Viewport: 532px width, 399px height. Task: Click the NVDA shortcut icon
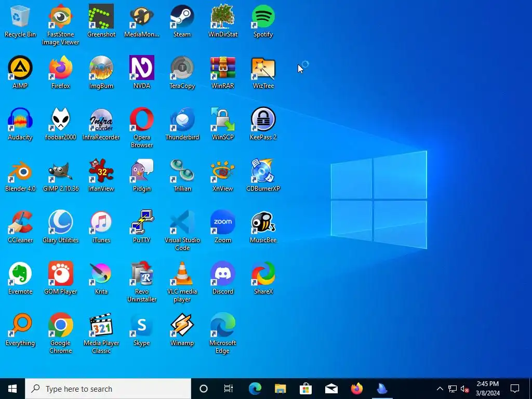141,68
